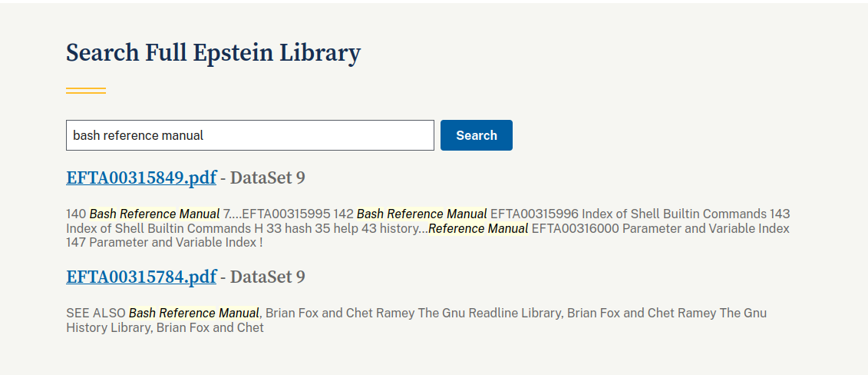This screenshot has width=868, height=375.
Task: Click the search query input field
Action: (x=249, y=135)
